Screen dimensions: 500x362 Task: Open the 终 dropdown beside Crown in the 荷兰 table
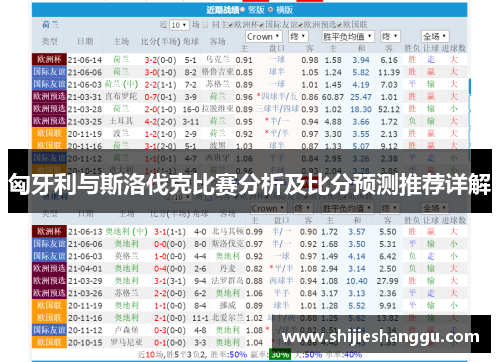[x=298, y=36]
